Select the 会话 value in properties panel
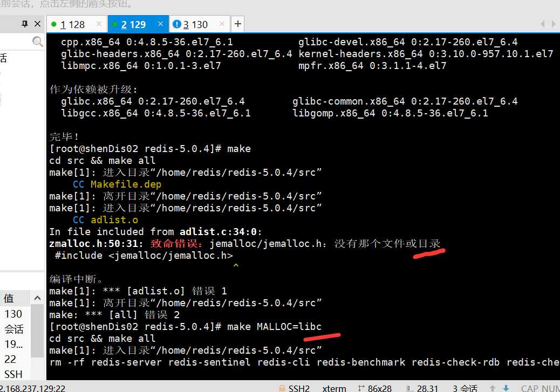Image resolution: width=560 pixels, height=392 pixels. (x=14, y=329)
